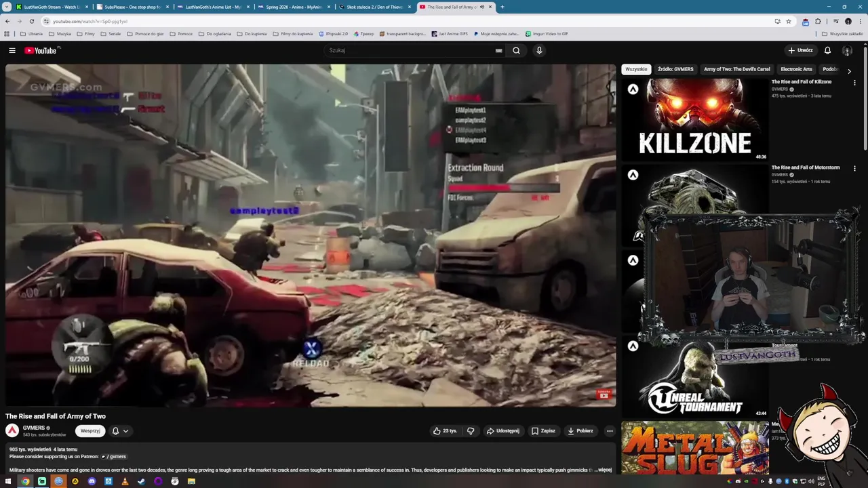Viewport: 868px width, 488px height.
Task: Open Chrome icon in the taskbar
Action: pos(25,481)
